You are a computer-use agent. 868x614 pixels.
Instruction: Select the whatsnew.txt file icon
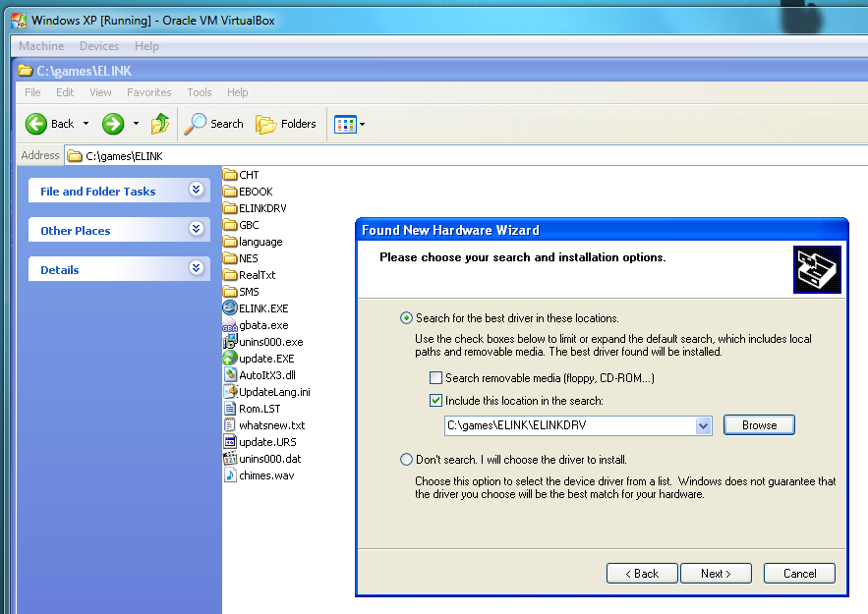230,425
